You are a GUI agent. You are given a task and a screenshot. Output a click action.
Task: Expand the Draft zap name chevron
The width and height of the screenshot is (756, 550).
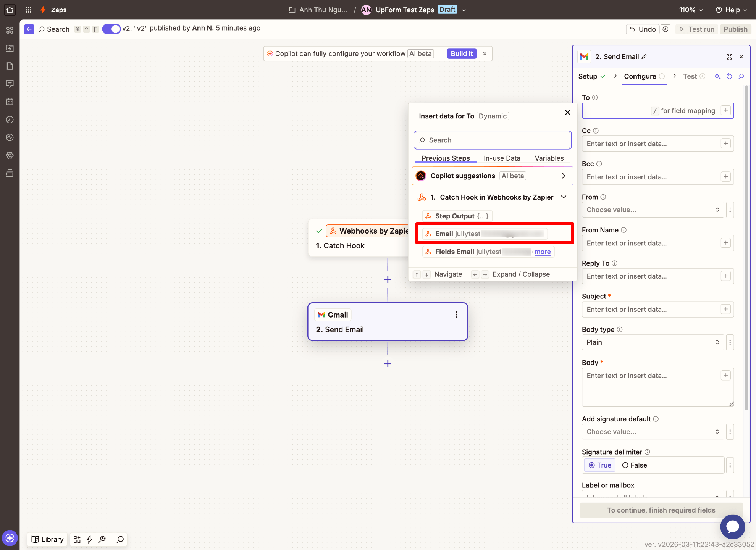[464, 10]
